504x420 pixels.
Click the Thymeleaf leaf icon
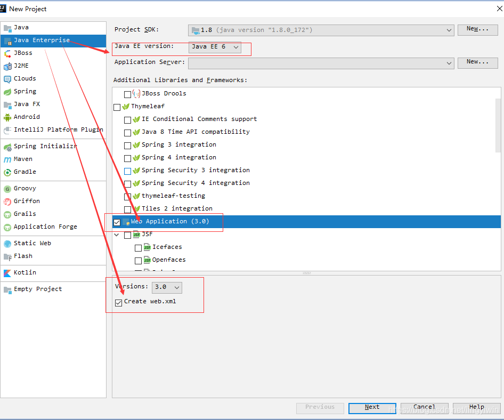(126, 107)
